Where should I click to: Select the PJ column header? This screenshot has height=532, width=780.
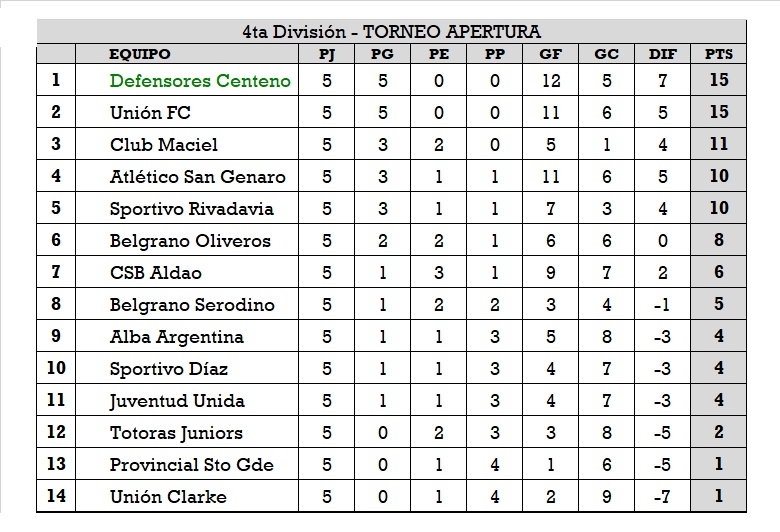(x=327, y=54)
